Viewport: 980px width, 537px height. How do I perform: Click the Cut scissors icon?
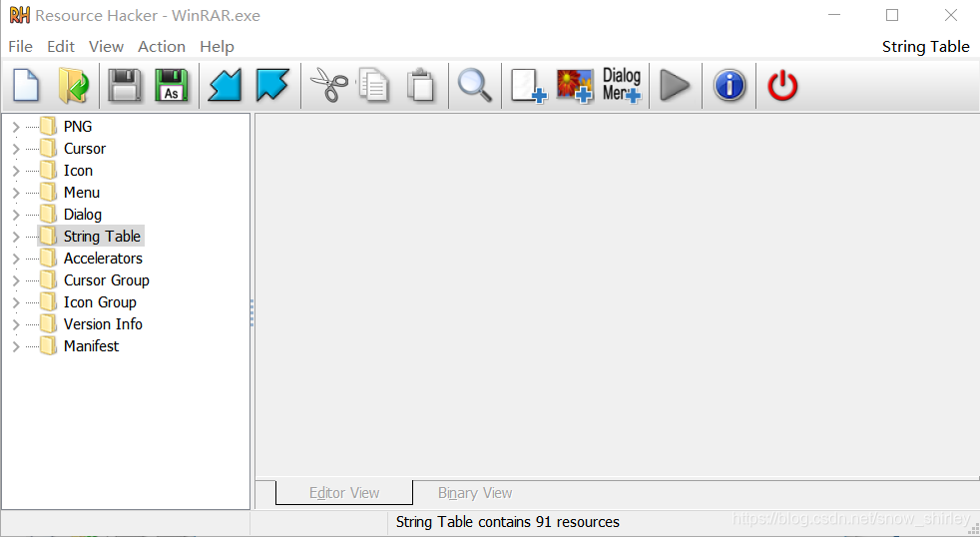coord(328,86)
